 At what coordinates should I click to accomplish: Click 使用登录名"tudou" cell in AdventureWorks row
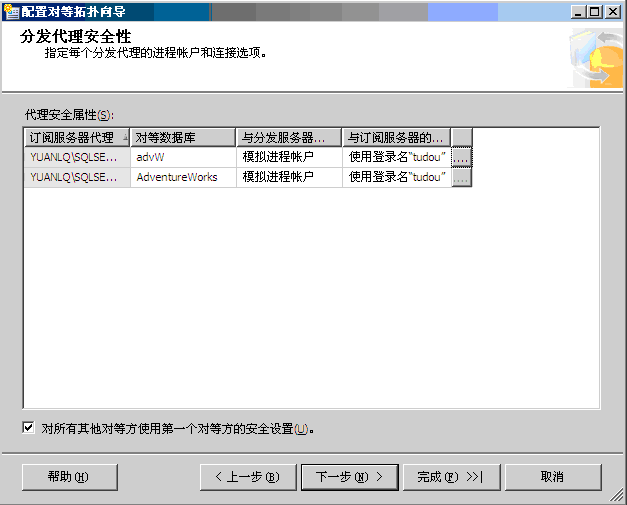[397, 177]
